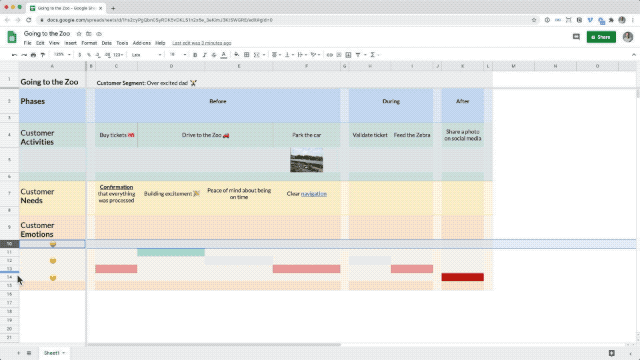Open the Format menu

(89, 43)
